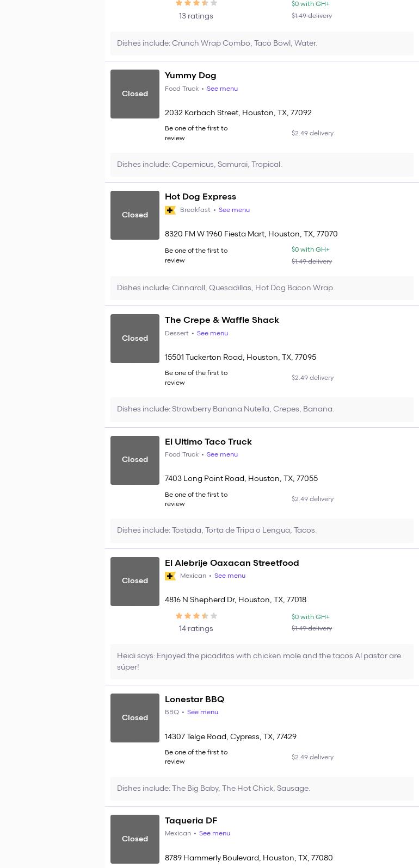Open See menu link for Lonestar BBQ
This screenshot has height=868, width=419.
202,712
